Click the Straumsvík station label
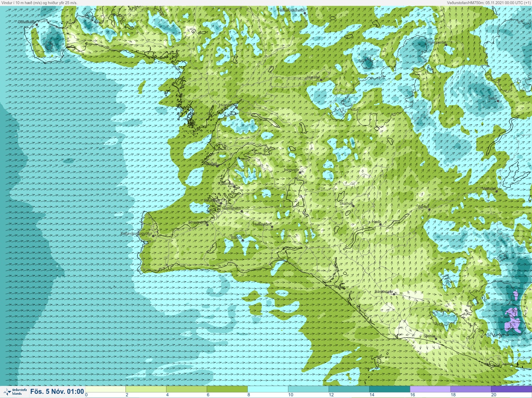This screenshot has height=398, width=532. [197, 222]
